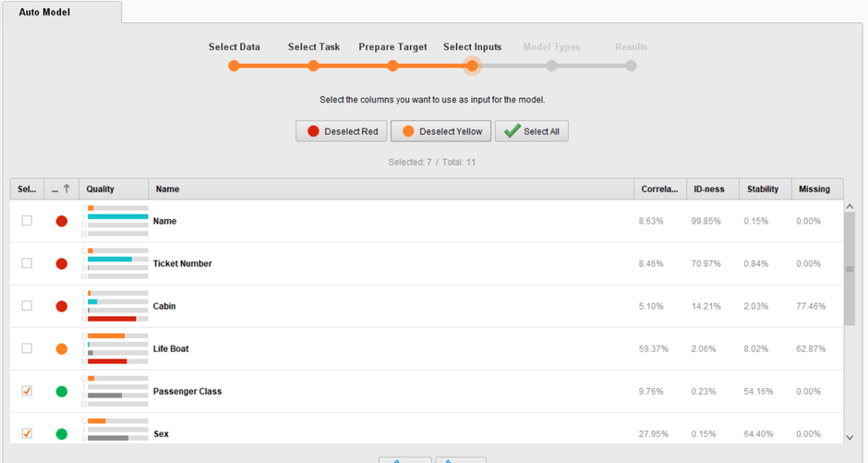Uncheck the Passenger Class checkbox

pyautogui.click(x=27, y=391)
